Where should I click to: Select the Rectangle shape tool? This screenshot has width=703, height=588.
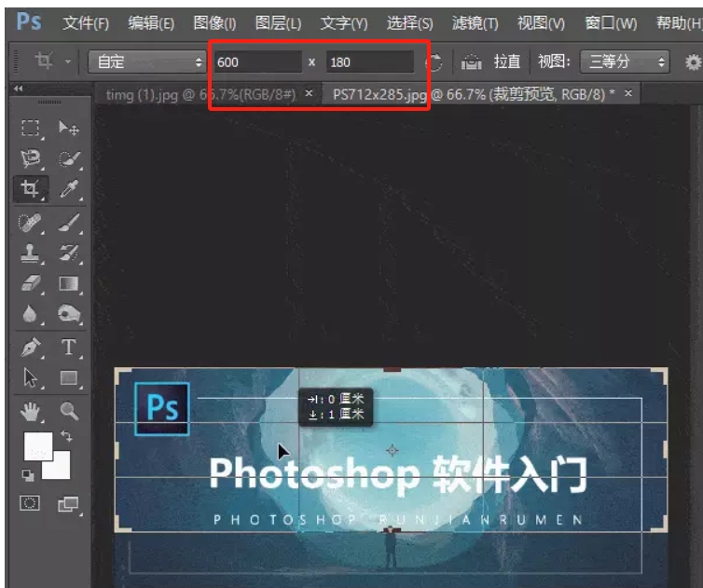pyautogui.click(x=69, y=377)
